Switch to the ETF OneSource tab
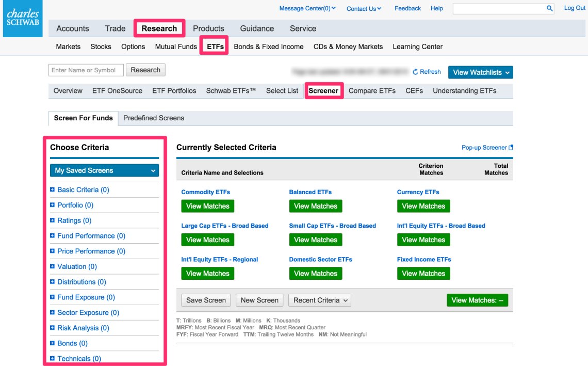The image size is (588, 366). coord(118,91)
